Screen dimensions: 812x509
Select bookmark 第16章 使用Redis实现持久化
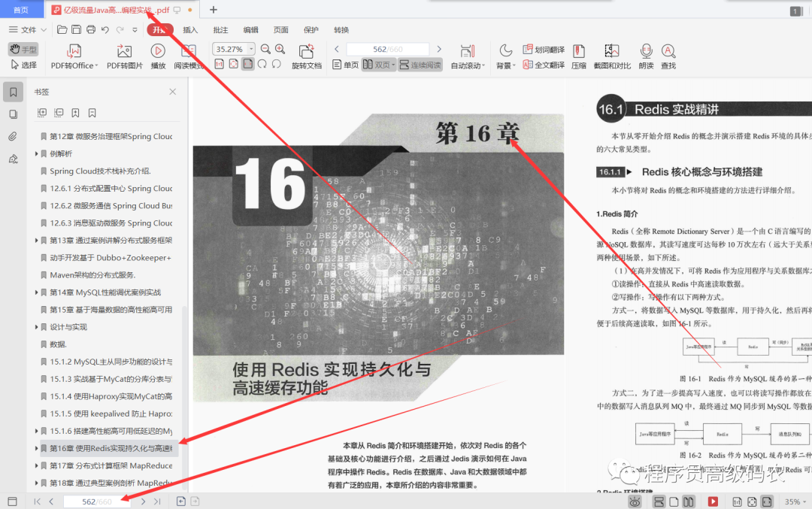(111, 448)
